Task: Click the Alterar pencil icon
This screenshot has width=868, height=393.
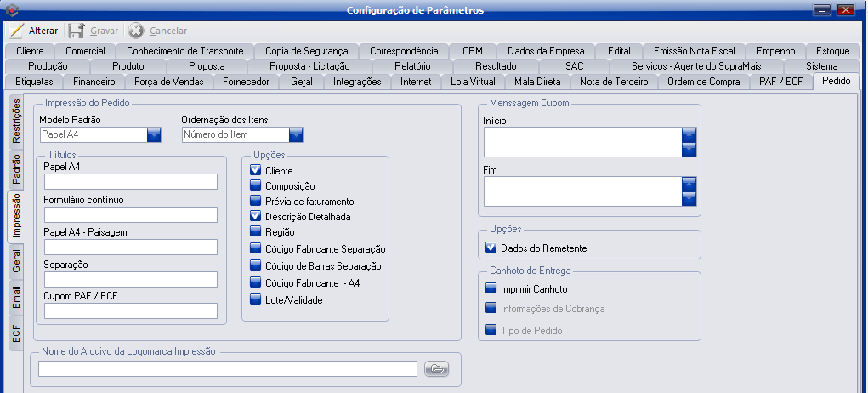Action: 17,31
